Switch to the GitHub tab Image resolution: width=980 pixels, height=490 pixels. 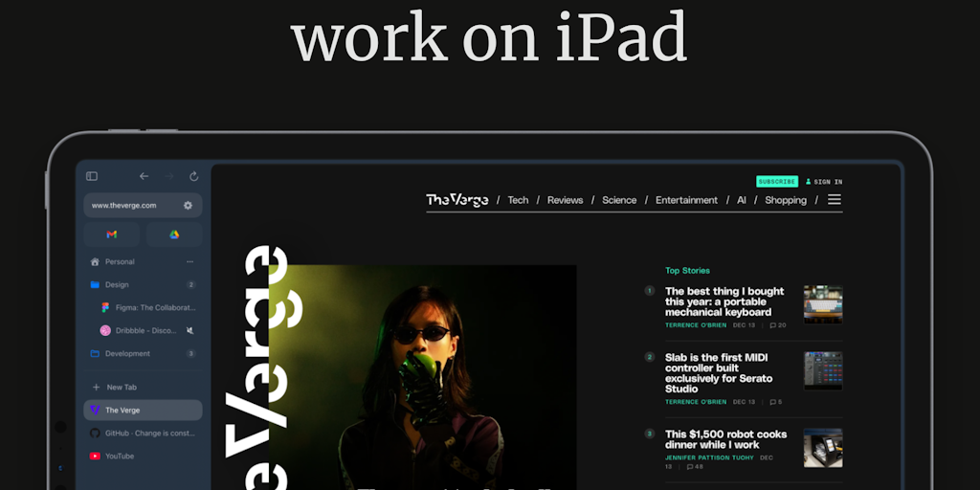(x=143, y=434)
